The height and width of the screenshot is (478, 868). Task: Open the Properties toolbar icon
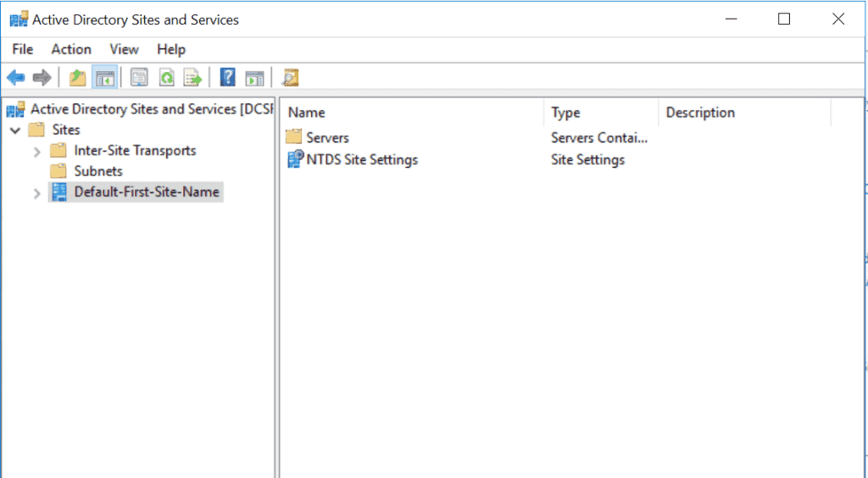point(139,77)
